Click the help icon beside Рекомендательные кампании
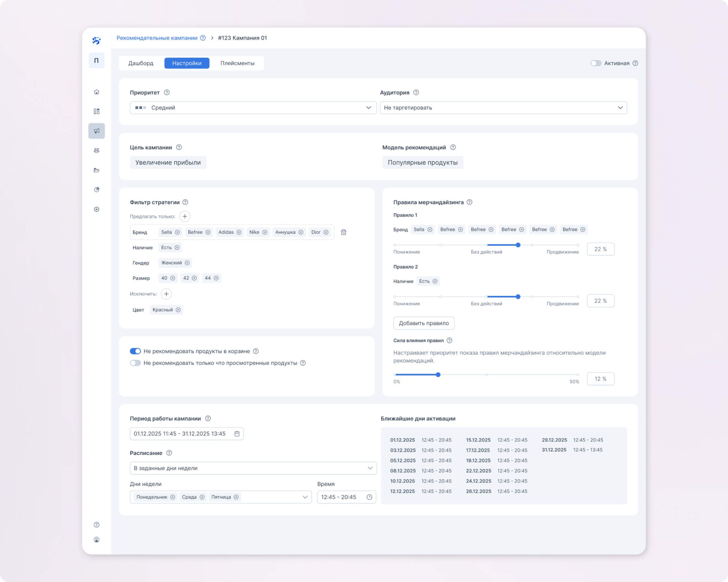Viewport: 728px width, 582px height. [x=203, y=38]
